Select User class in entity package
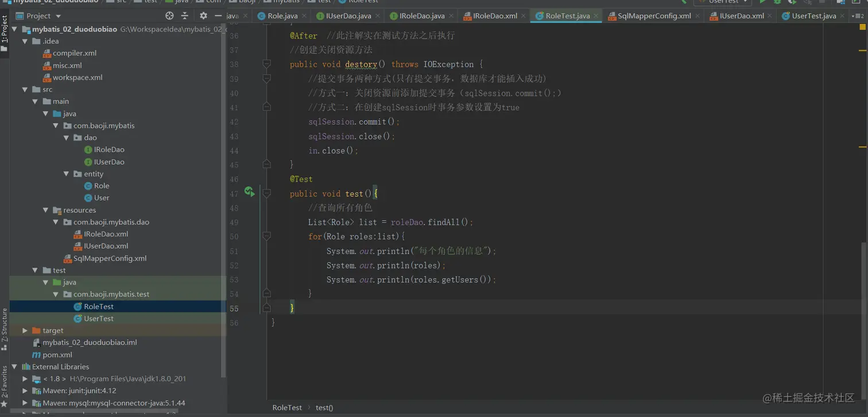Viewport: 868px width, 417px height. 97,198
